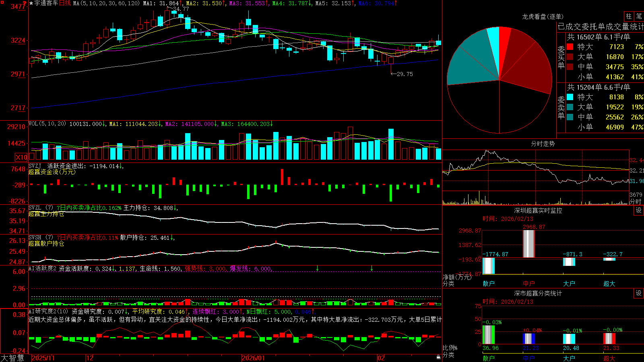The height and width of the screenshot is (362, 644).
Task: Open the VOL(5,10,20) indicator label
Action: (x=47, y=123)
